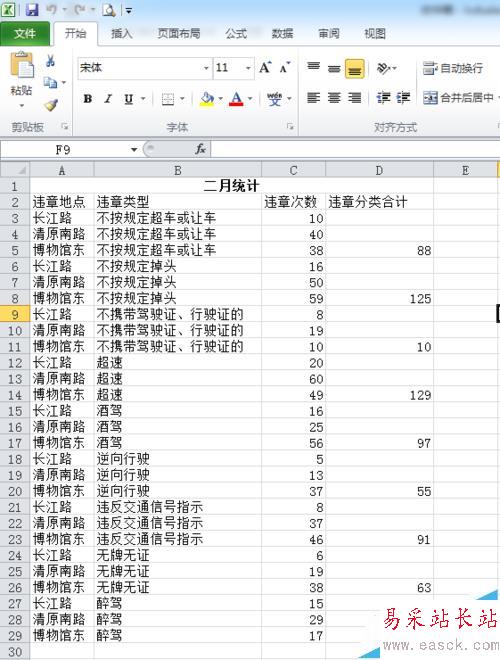This screenshot has width=500, height=660.
Task: Click the Borders icon
Action: (168, 99)
